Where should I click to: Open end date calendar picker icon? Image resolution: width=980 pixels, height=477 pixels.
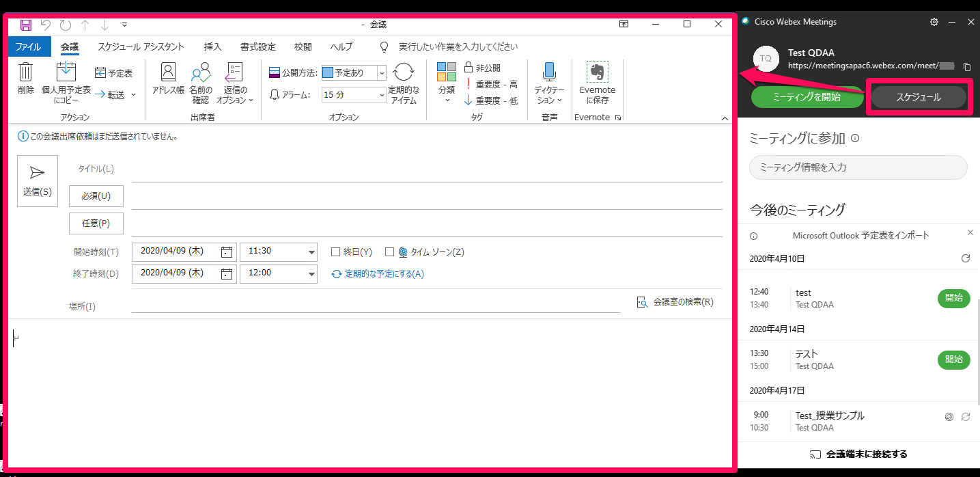pos(227,274)
